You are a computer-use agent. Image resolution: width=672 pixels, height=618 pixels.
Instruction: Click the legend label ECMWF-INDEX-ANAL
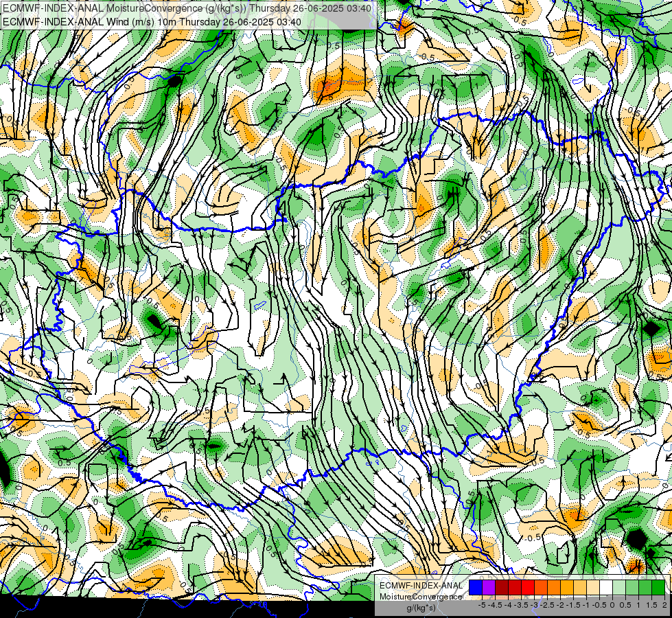[x=421, y=586]
